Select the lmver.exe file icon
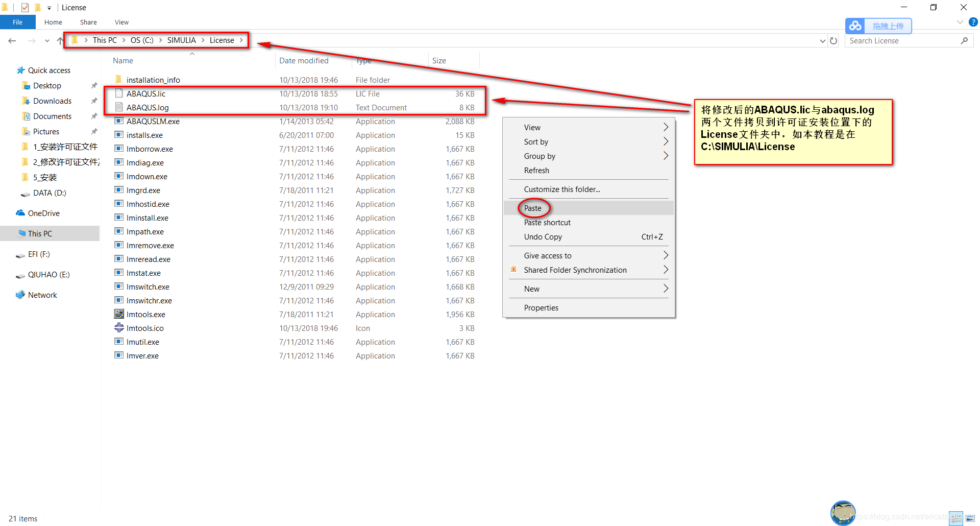The width and height of the screenshot is (980, 526). coord(119,355)
